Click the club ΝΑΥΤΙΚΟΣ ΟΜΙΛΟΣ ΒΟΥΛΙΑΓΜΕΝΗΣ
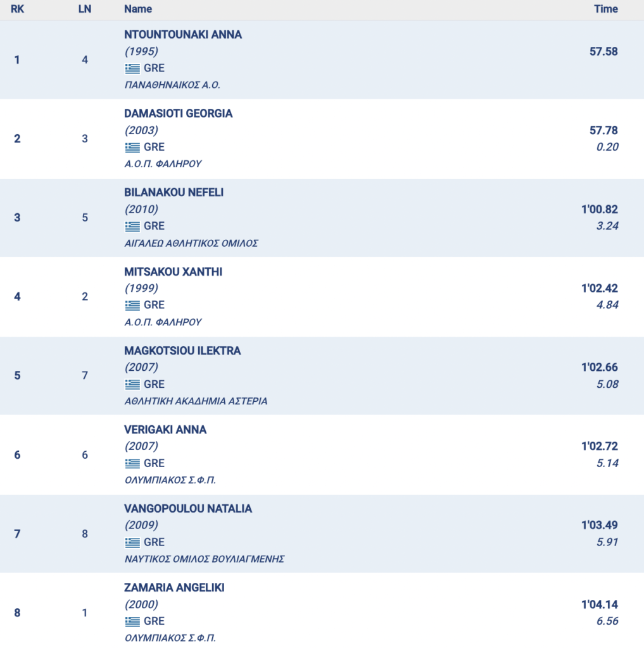 coord(205,559)
